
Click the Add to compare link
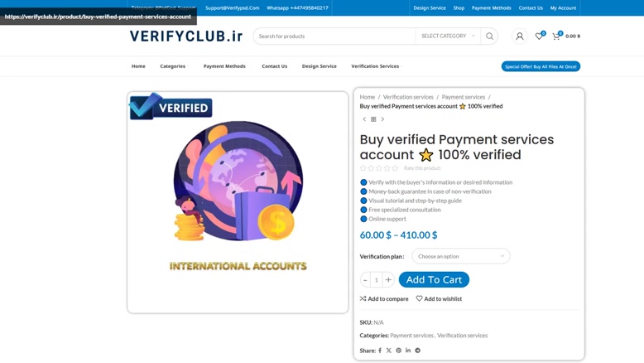(384, 299)
